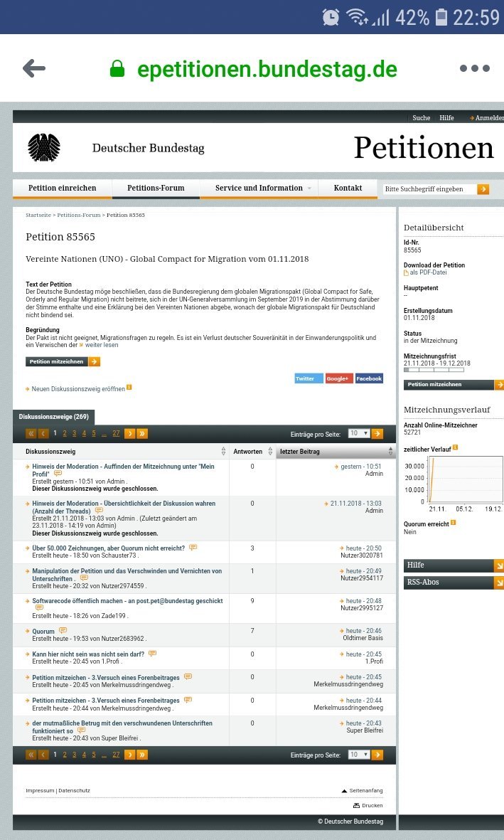Click the orange search submit arrow
This screenshot has height=840, width=504.
(x=483, y=189)
